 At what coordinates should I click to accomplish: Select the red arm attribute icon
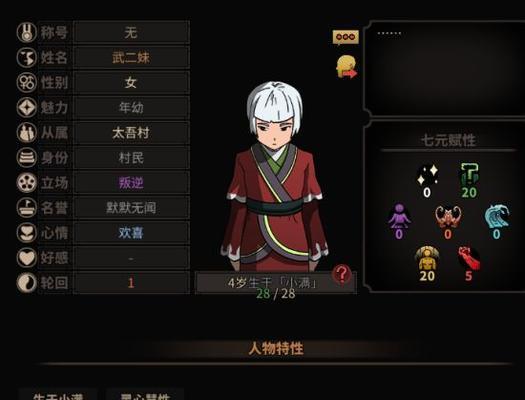pyautogui.click(x=469, y=258)
